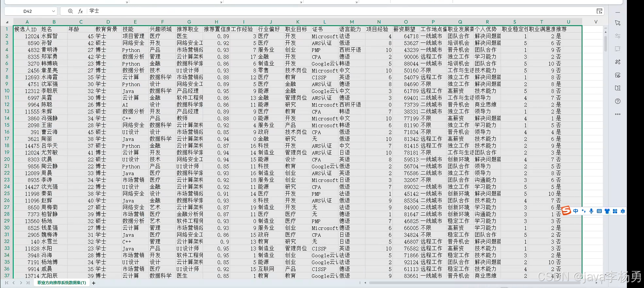
Task: Go to previous sheet navigation arrow
Action: point(14,283)
